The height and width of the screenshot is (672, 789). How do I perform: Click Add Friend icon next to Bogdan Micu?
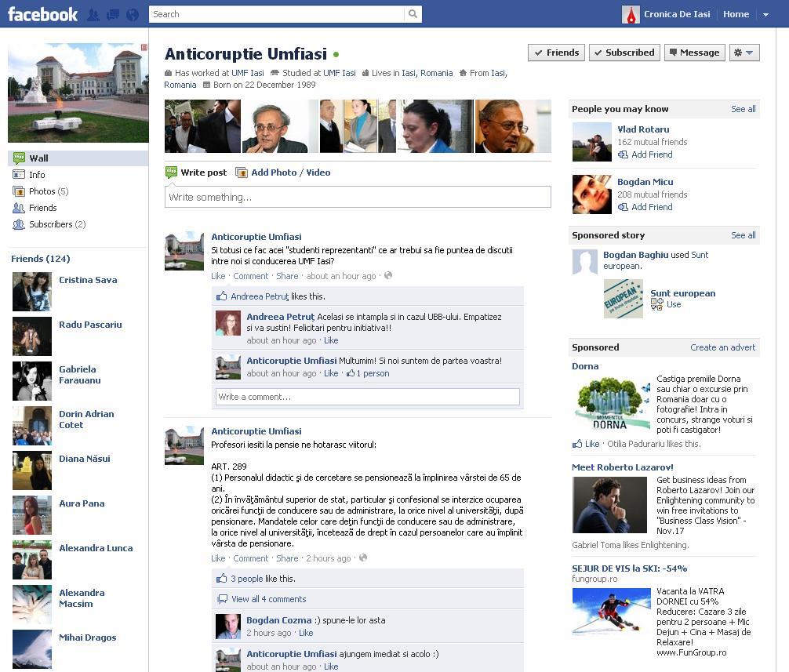tap(623, 207)
